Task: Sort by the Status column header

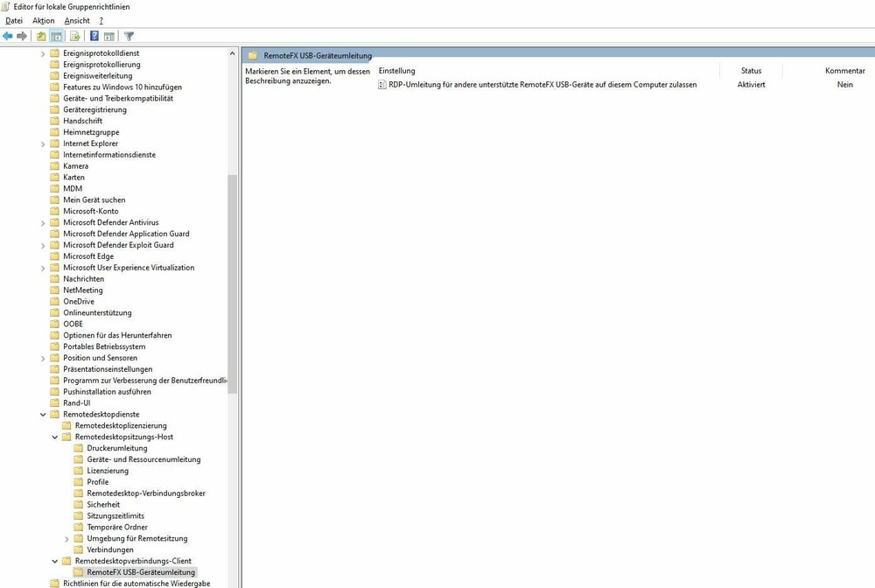Action: (751, 71)
